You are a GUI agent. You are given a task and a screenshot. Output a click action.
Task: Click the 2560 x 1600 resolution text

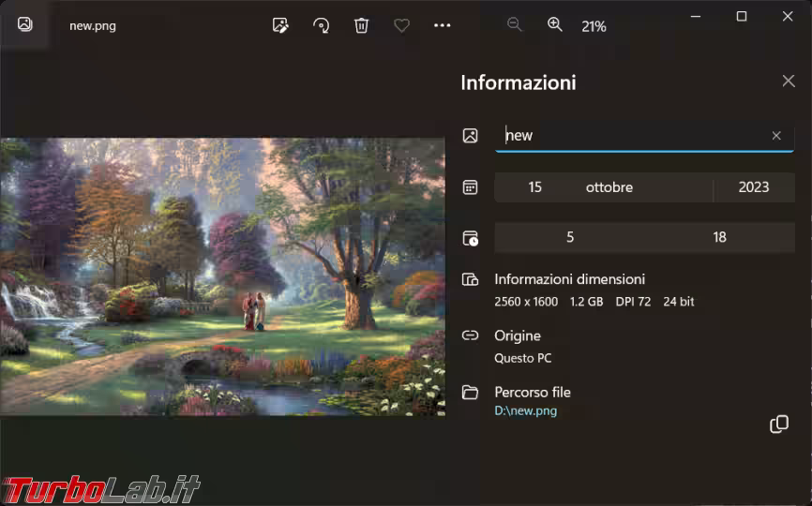(x=526, y=302)
